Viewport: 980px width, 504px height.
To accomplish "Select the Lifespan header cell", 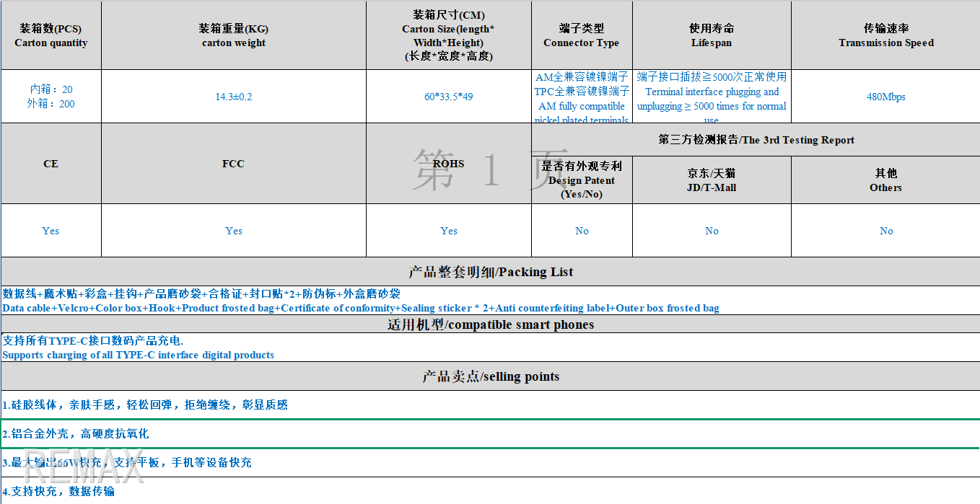I will point(711,36).
